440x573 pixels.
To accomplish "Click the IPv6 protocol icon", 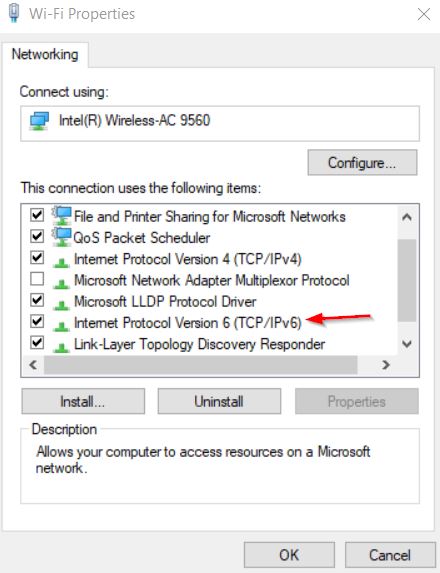I will tap(61, 326).
